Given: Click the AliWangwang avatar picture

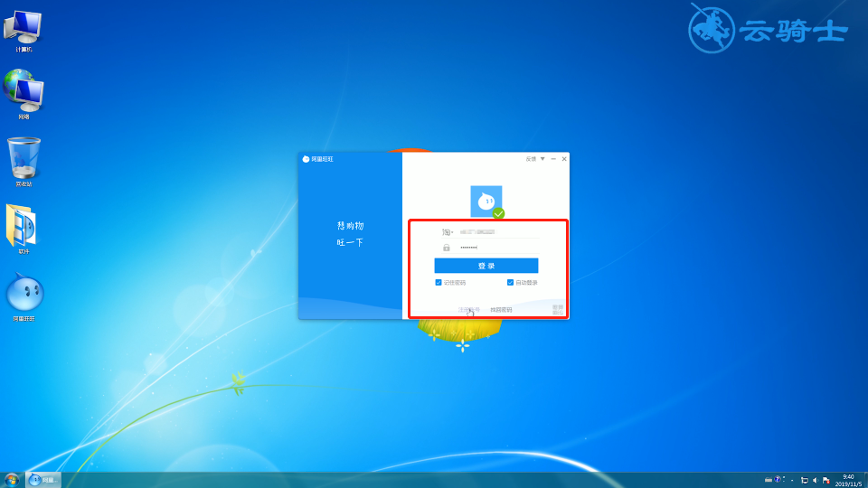Looking at the screenshot, I should (486, 202).
